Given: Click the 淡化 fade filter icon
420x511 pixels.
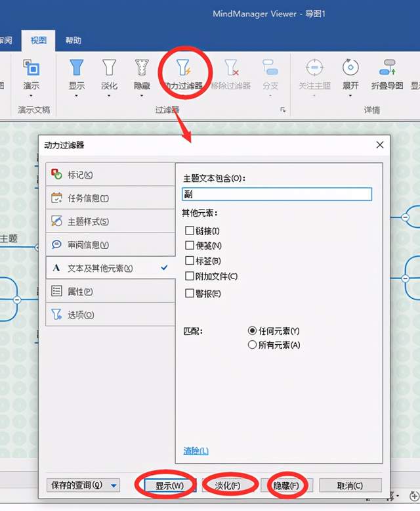Looking at the screenshot, I should tap(109, 68).
